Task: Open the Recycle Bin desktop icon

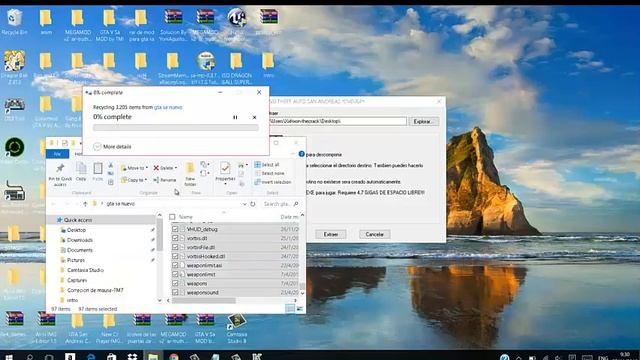Action: (14, 22)
